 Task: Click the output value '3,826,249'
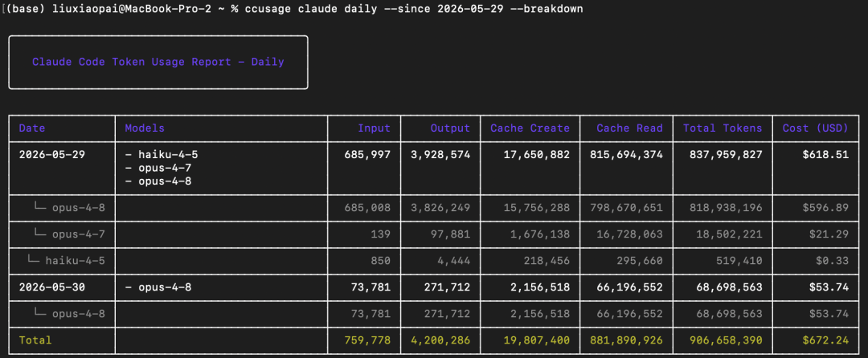[440, 208]
